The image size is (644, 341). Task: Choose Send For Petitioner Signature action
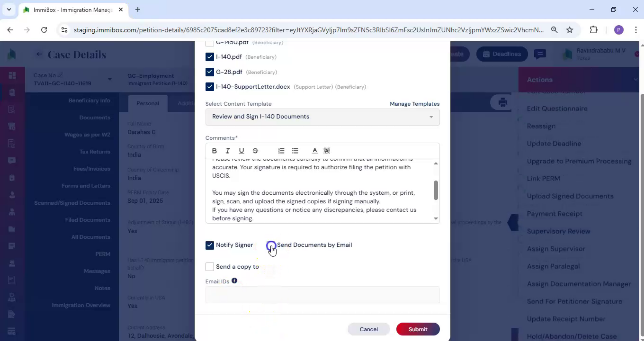point(575,301)
